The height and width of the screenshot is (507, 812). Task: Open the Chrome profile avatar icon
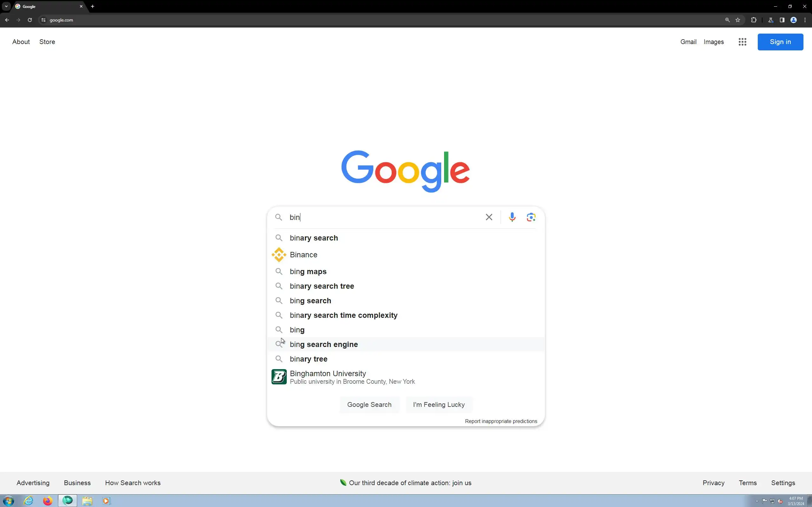point(794,20)
